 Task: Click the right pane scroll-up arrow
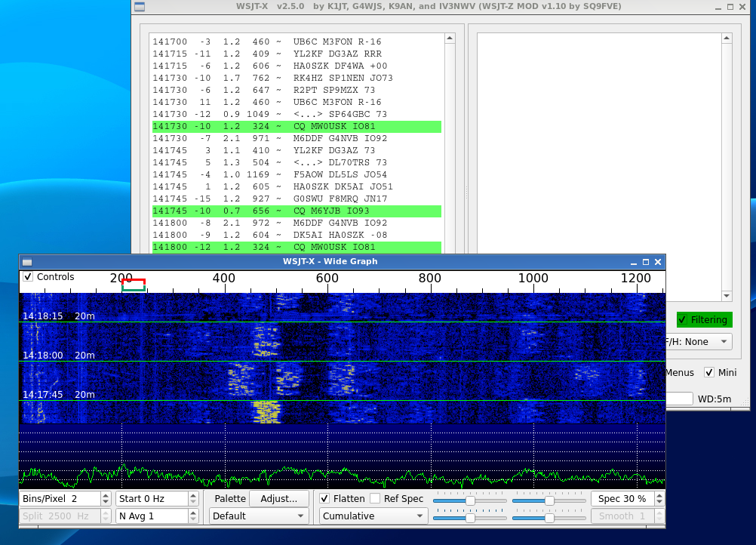point(727,38)
